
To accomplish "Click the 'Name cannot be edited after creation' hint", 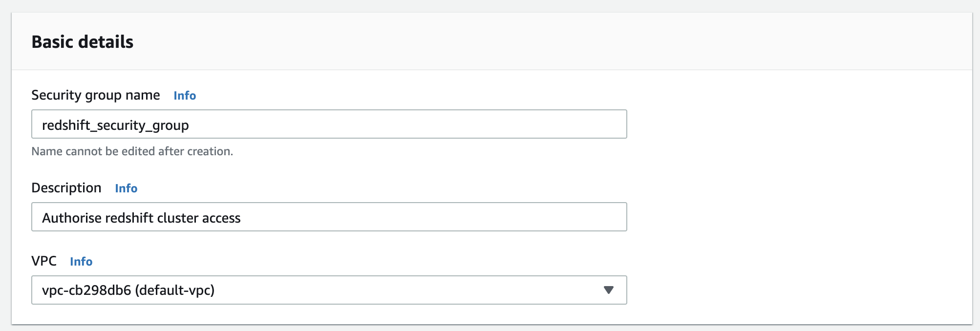I will pos(132,151).
